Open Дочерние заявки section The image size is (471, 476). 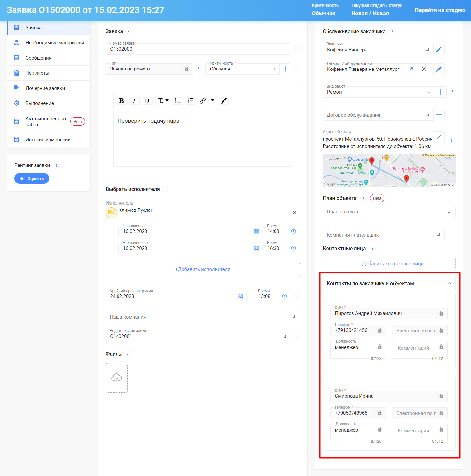click(x=49, y=88)
